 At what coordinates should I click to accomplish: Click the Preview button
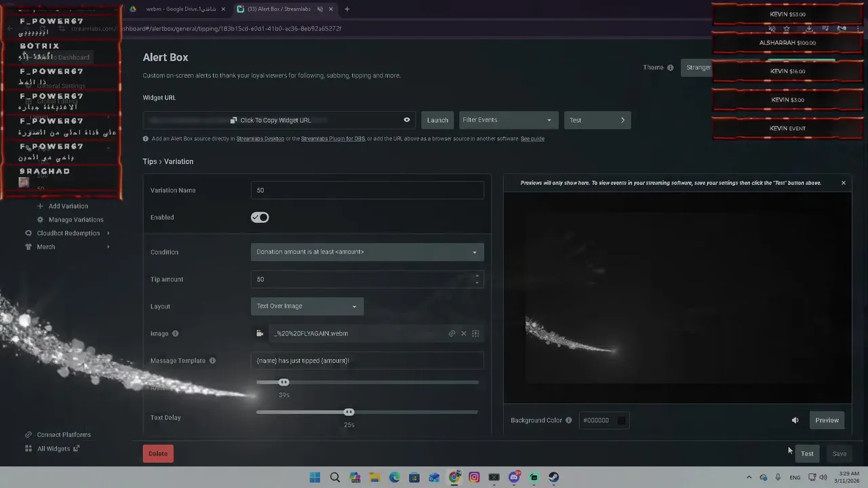[x=827, y=420]
